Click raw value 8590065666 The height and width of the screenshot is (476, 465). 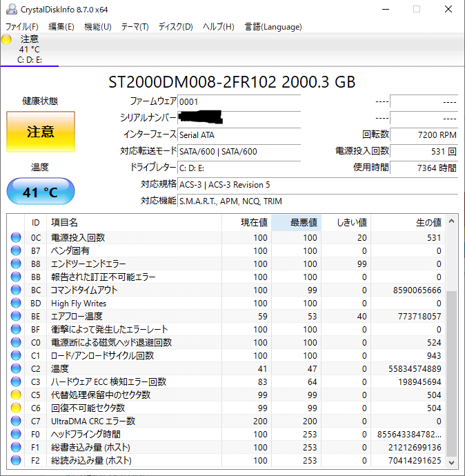[417, 290]
